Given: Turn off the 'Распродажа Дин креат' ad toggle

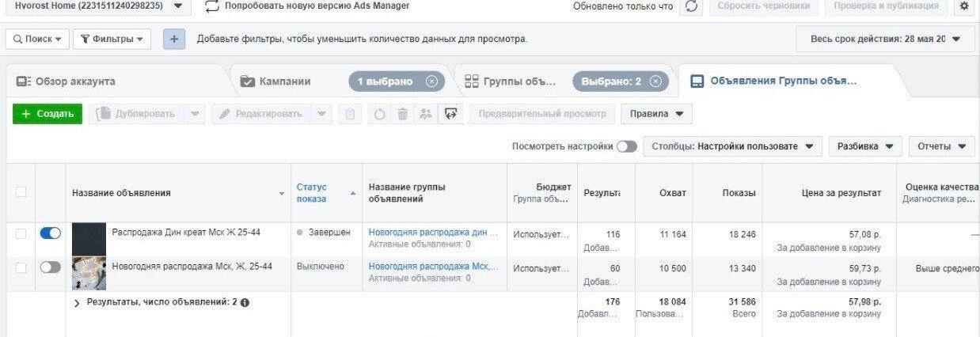Looking at the screenshot, I should click(50, 233).
